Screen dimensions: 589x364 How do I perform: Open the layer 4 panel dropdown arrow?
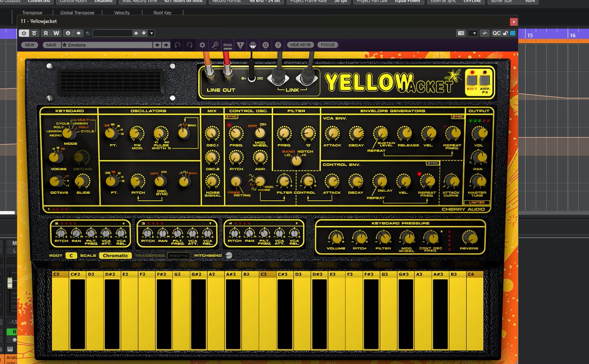(297, 224)
